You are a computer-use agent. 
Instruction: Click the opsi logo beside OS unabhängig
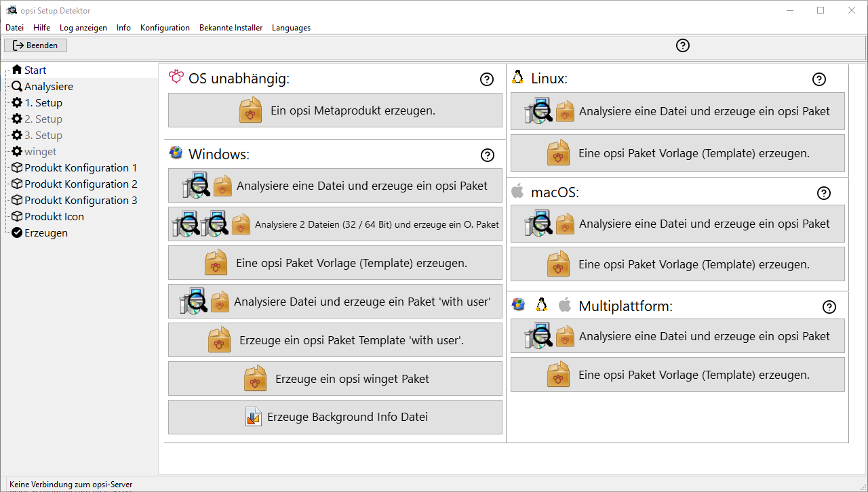[x=176, y=77]
